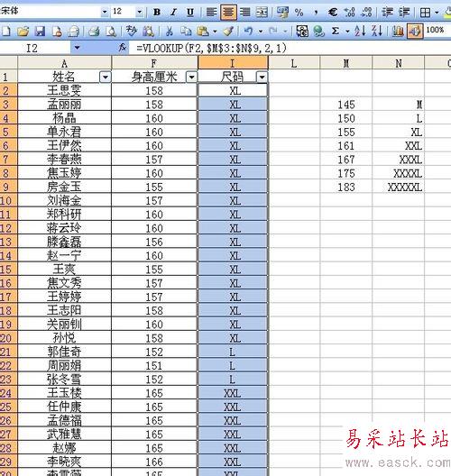Click cell I2 showing XL

(x=233, y=90)
